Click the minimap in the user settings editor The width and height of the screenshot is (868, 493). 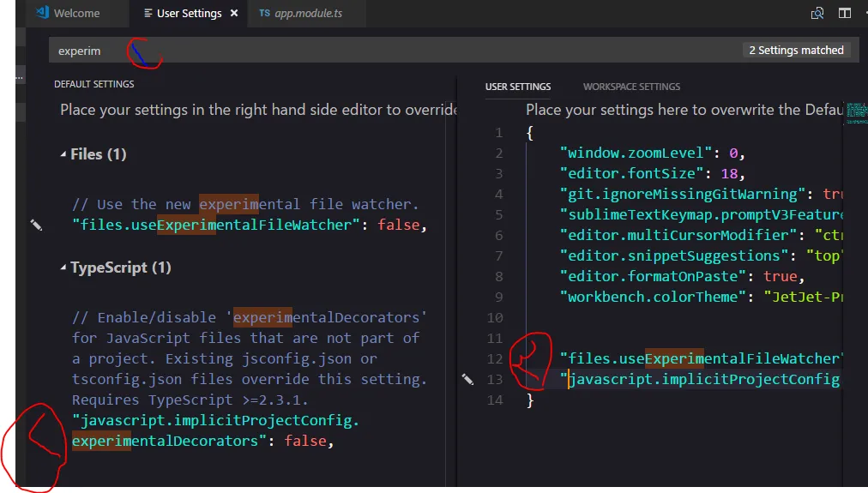pyautogui.click(x=856, y=113)
